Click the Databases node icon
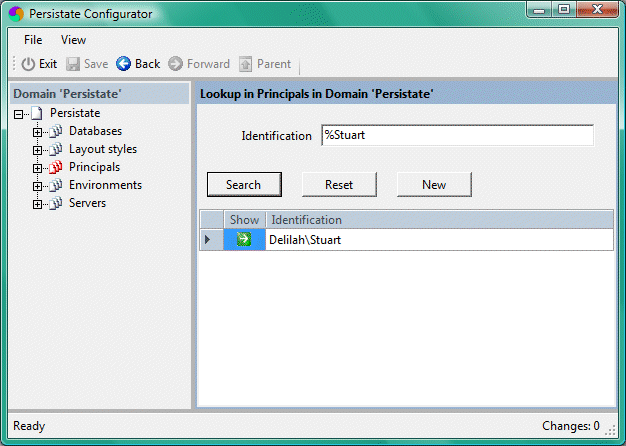Viewport: 626px width, 446px height. tap(56, 132)
